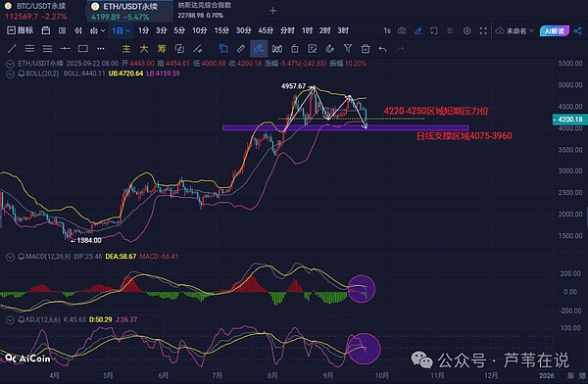
Task: Click the share icon
Action: pos(578,30)
